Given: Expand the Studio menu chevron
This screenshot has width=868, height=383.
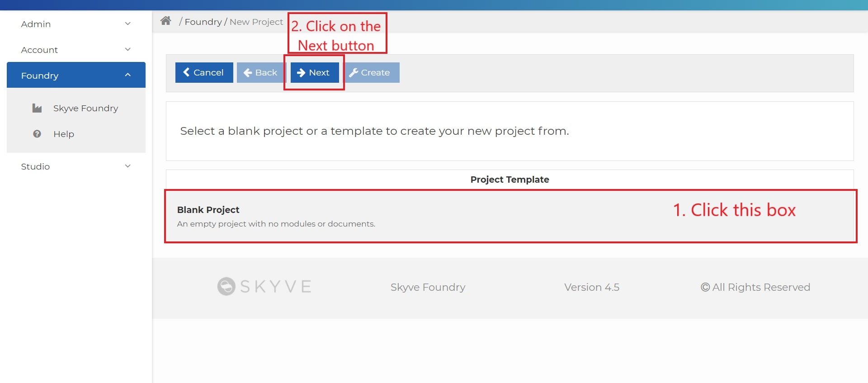Looking at the screenshot, I should (x=128, y=166).
